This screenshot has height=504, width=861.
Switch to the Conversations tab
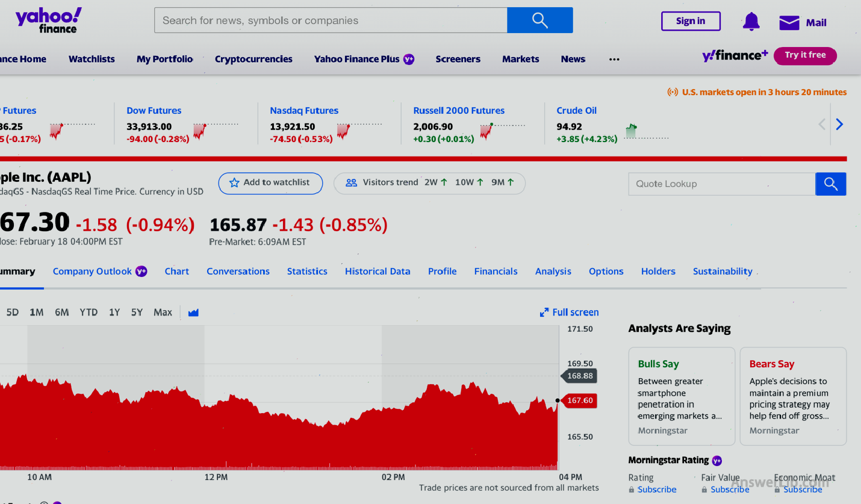pos(238,272)
